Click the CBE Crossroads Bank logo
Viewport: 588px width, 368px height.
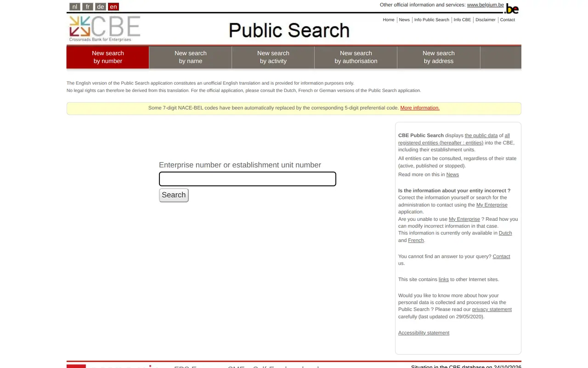105,29
